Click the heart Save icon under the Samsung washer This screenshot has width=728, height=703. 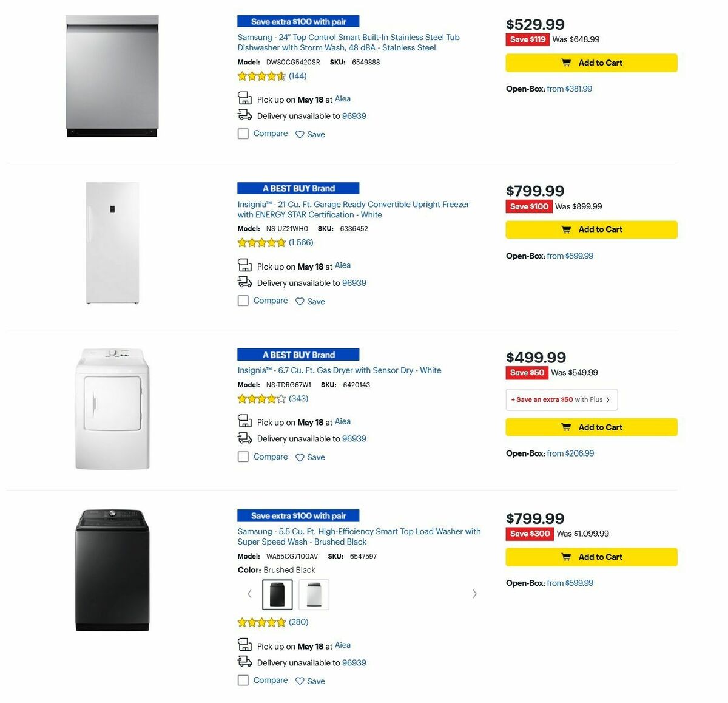pos(300,681)
